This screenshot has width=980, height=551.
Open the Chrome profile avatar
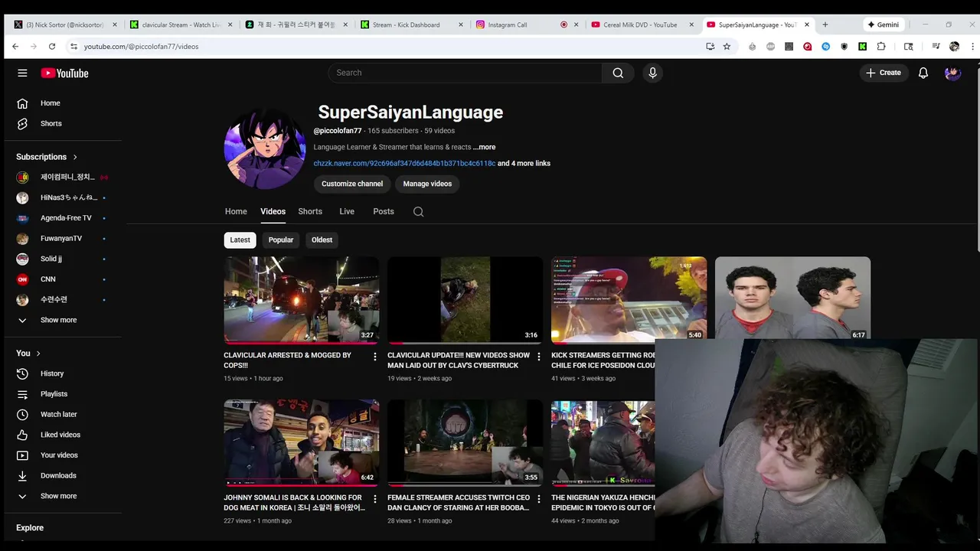(x=954, y=46)
